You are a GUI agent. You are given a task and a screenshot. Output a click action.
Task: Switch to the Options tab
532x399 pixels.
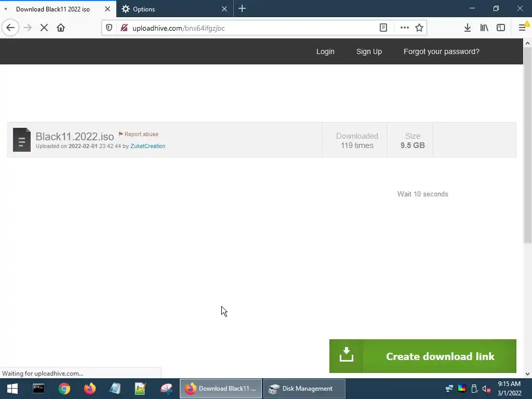click(175, 9)
